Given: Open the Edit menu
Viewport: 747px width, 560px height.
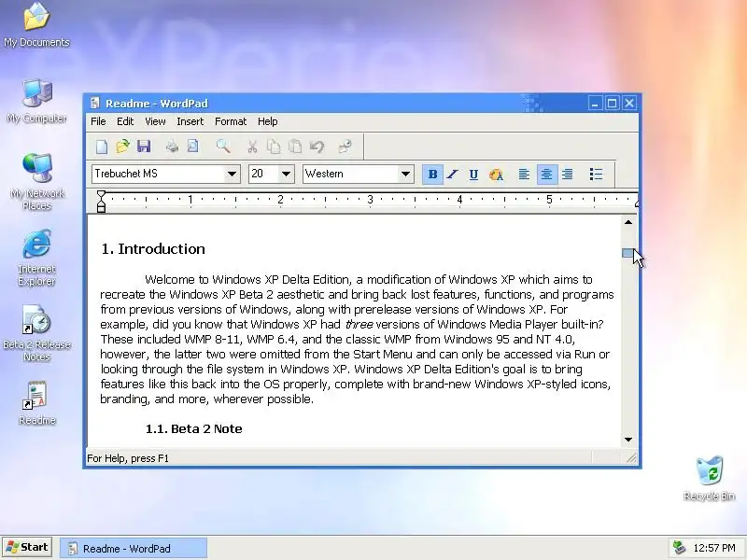Looking at the screenshot, I should (125, 121).
